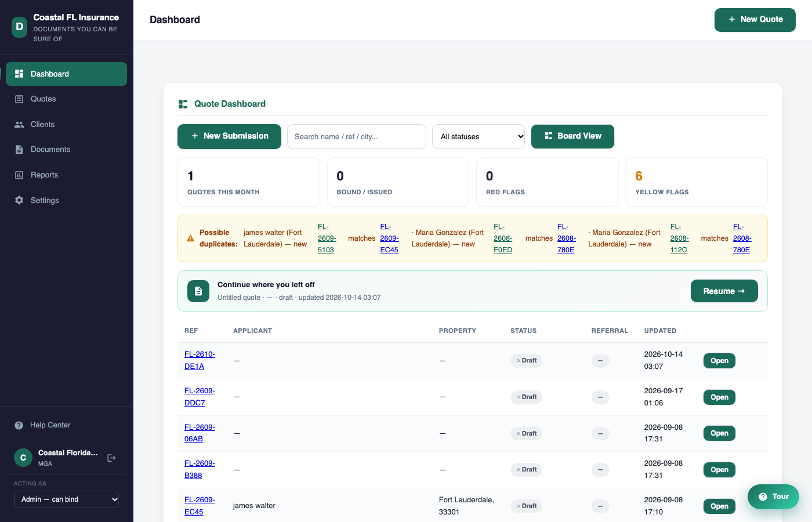
Task: Click the Bound / Issued stat card
Action: (398, 182)
